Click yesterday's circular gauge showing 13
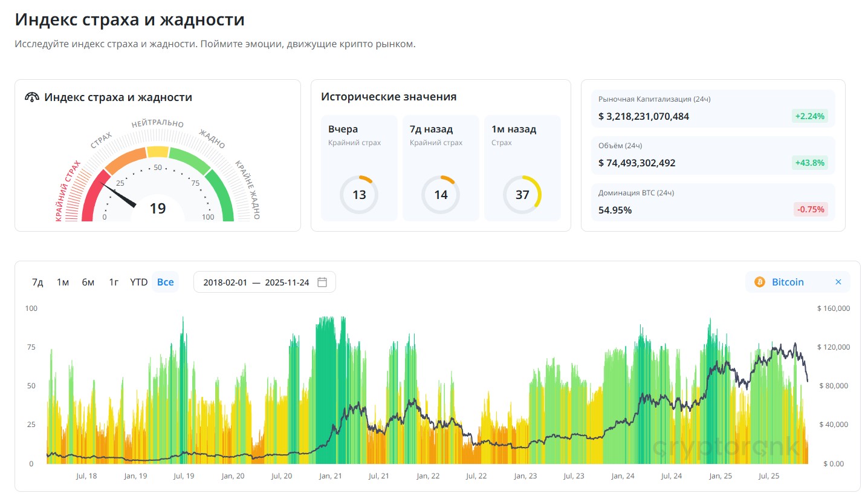The height and width of the screenshot is (499, 868). [359, 195]
